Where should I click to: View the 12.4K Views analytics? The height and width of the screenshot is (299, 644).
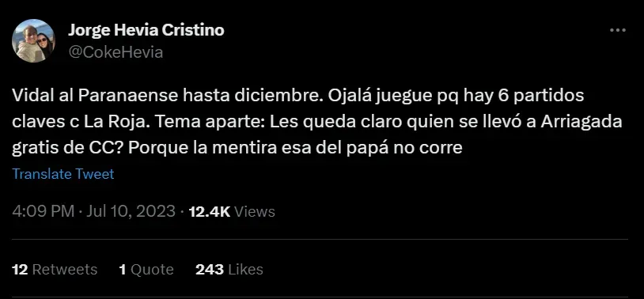coord(232,211)
